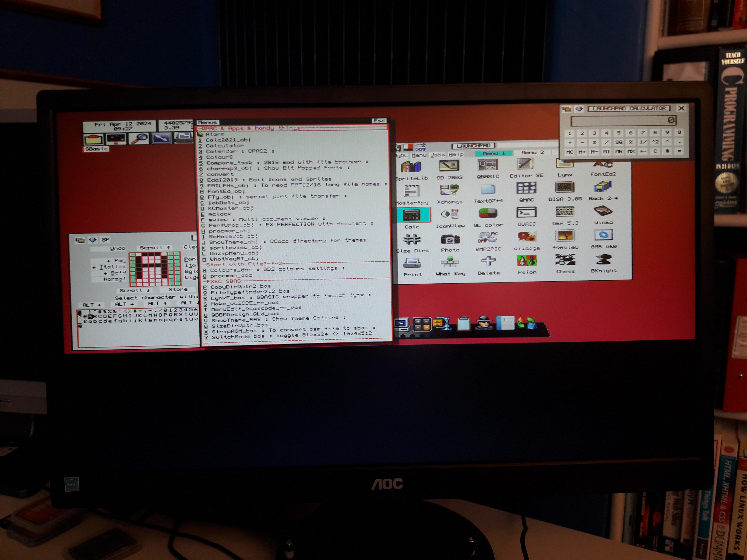Apply Italics left arrow in font editor
The width and height of the screenshot is (747, 560).
click(x=109, y=267)
